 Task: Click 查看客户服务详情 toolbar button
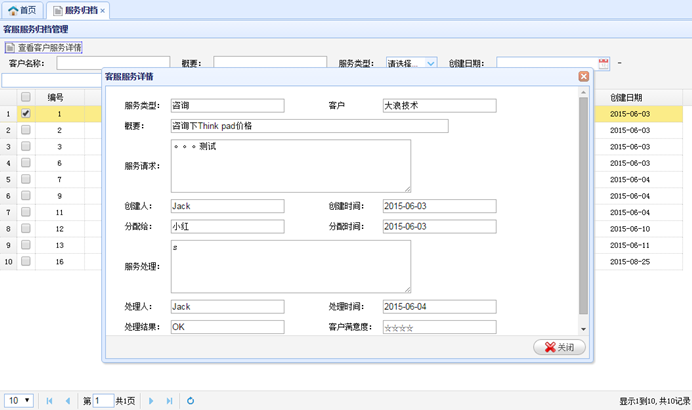pos(44,47)
